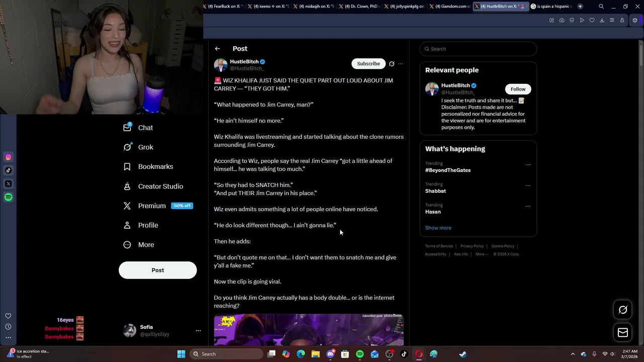Switch to keeno on X tab

point(268,7)
